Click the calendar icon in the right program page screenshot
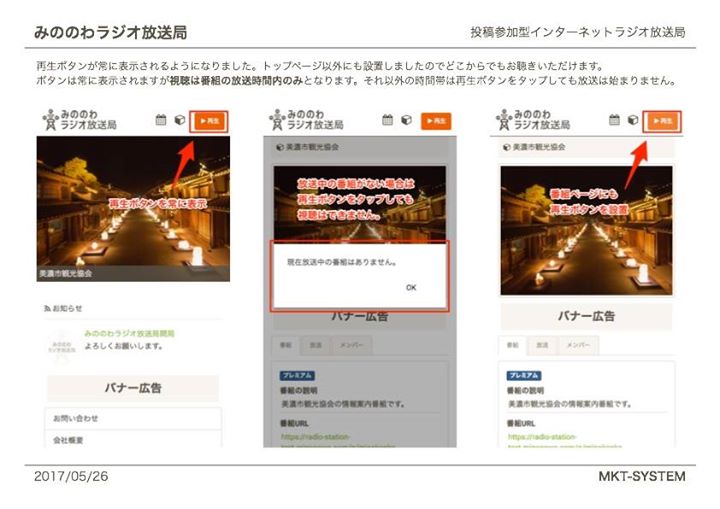Viewport: 720px width, 509px height. (x=614, y=120)
